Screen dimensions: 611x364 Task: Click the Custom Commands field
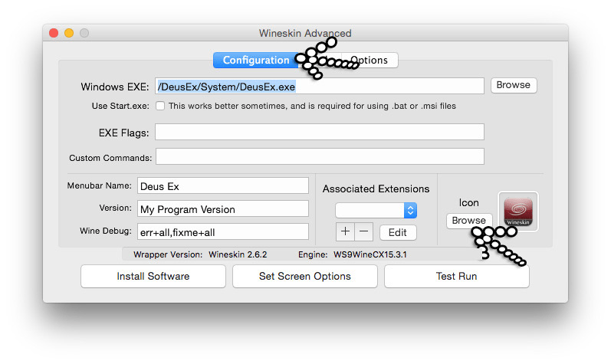(320, 156)
